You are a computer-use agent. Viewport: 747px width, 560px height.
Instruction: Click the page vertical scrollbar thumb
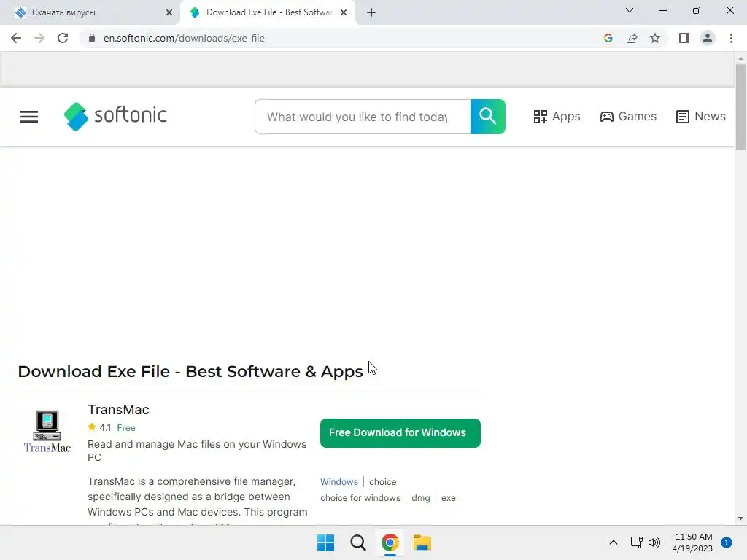[740, 106]
